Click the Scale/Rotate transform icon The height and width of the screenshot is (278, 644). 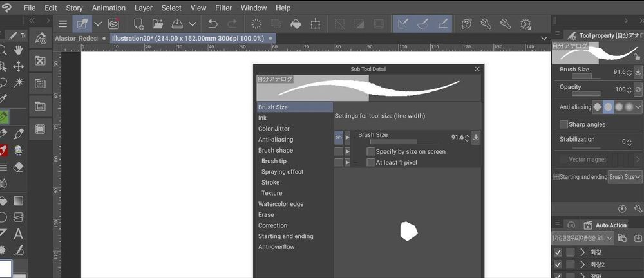pyautogui.click(x=316, y=24)
